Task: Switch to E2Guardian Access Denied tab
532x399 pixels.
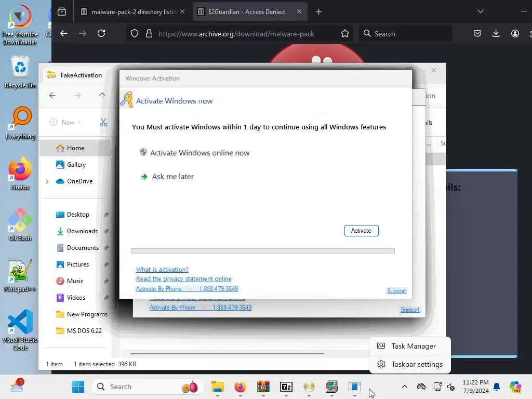Action: [250, 12]
